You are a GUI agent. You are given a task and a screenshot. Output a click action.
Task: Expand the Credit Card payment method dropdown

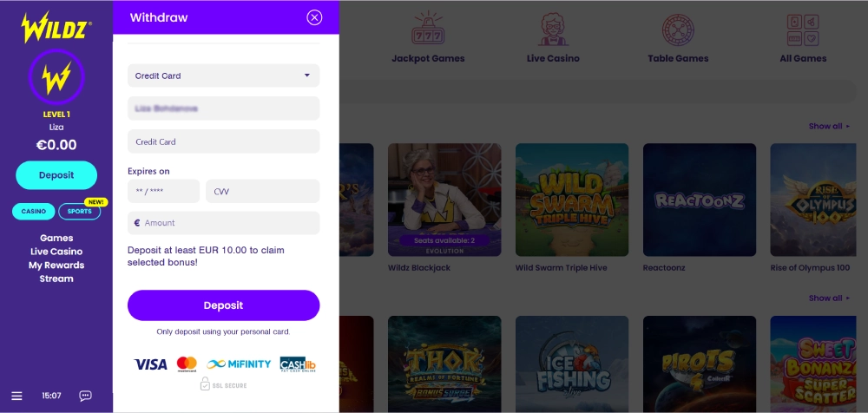pos(224,75)
